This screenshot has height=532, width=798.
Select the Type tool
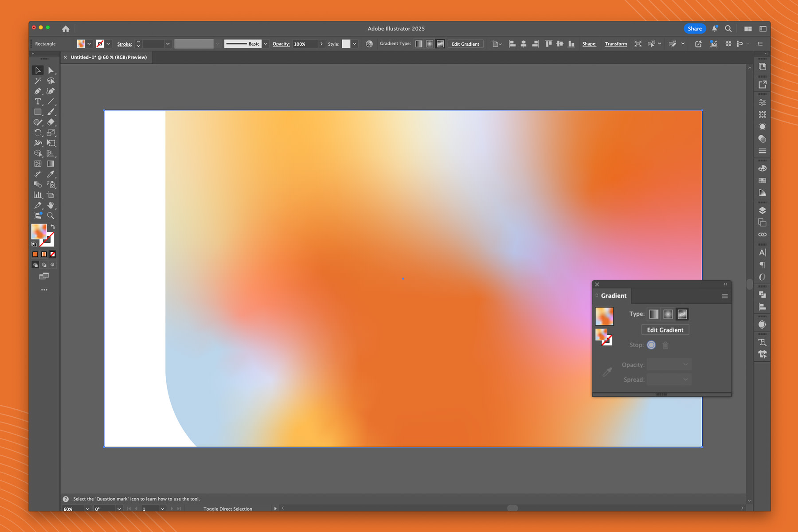click(38, 102)
